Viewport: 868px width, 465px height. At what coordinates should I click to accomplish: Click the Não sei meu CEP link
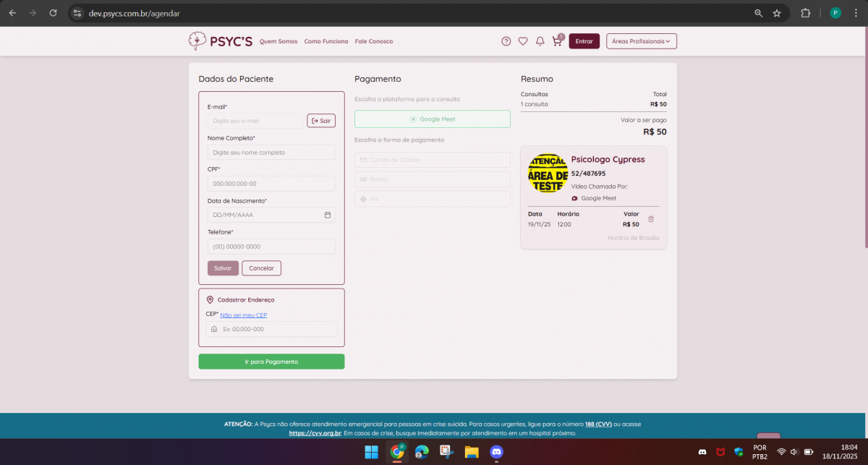tap(244, 315)
